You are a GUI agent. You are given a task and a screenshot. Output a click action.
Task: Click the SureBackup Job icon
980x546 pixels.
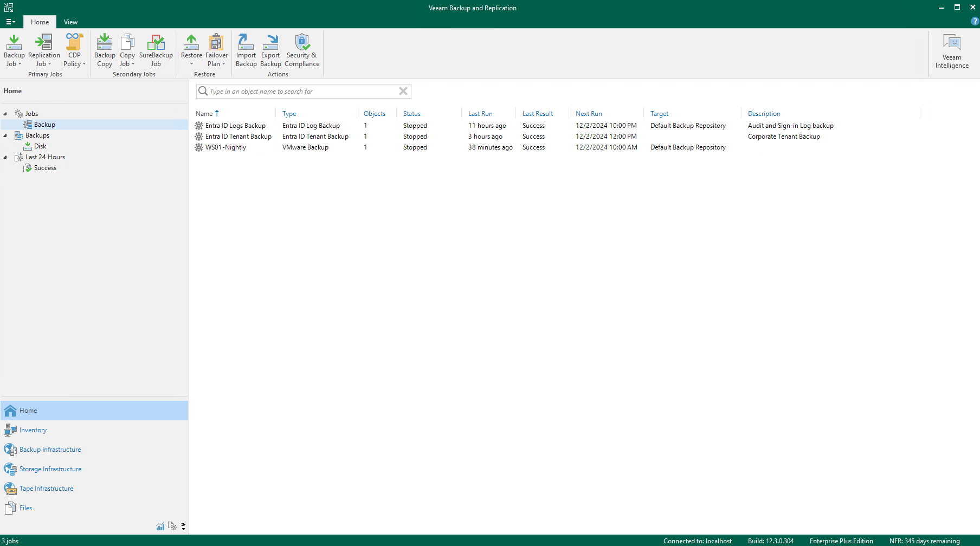[x=156, y=50]
